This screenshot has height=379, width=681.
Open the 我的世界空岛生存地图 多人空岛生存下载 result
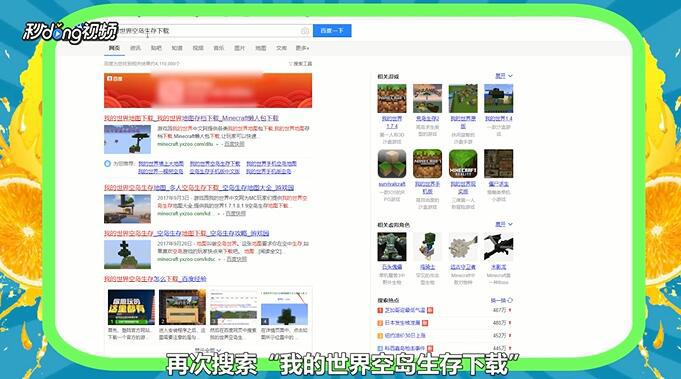pyautogui.click(x=199, y=188)
